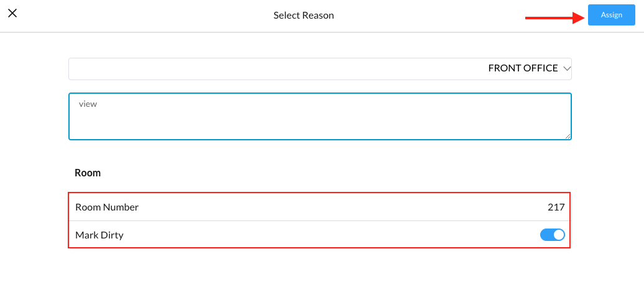Toggle the Mark Dirty switch
Viewport: 644px width, 290px height.
pos(552,235)
